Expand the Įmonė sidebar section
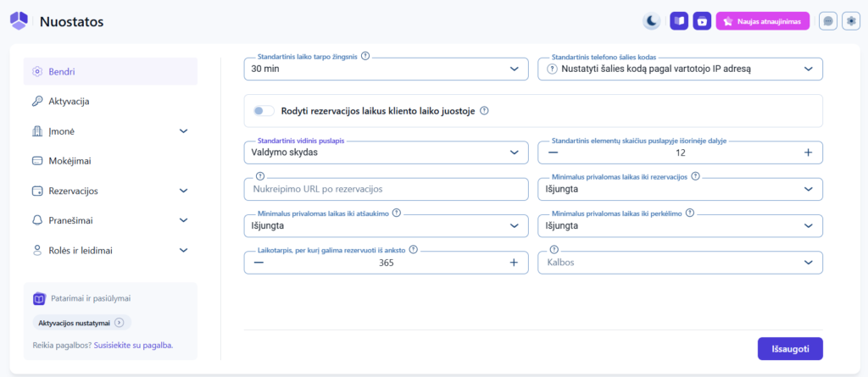 click(110, 131)
